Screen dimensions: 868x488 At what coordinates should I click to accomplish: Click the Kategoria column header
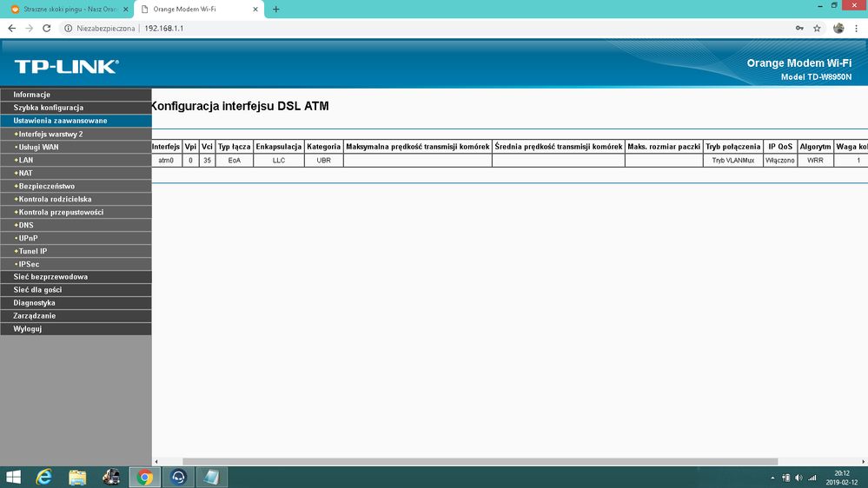point(324,147)
